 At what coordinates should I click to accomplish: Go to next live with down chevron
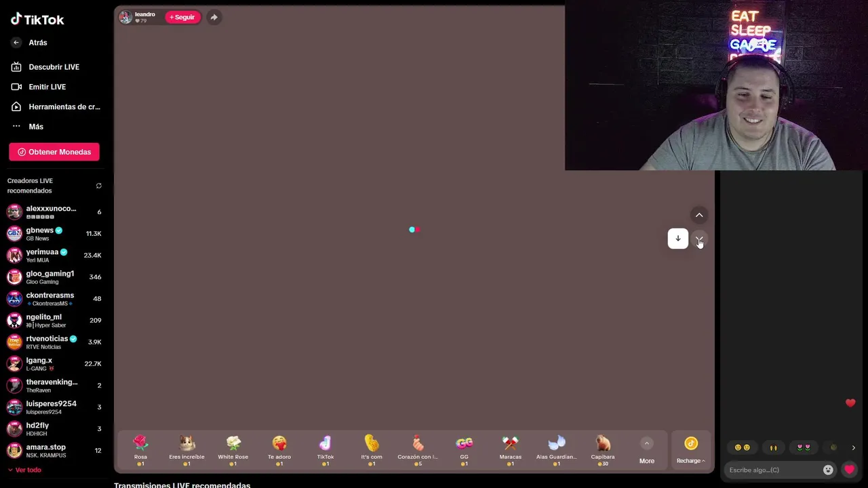coord(699,239)
